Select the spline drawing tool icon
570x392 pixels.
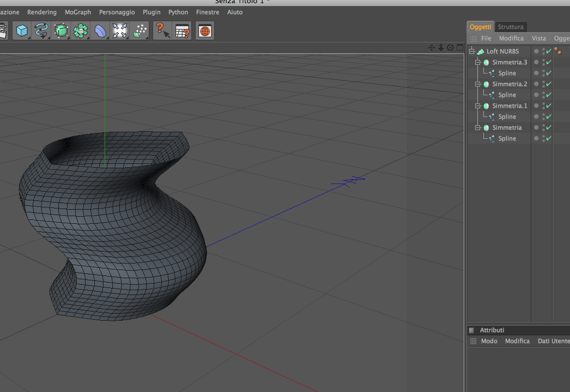(x=41, y=31)
